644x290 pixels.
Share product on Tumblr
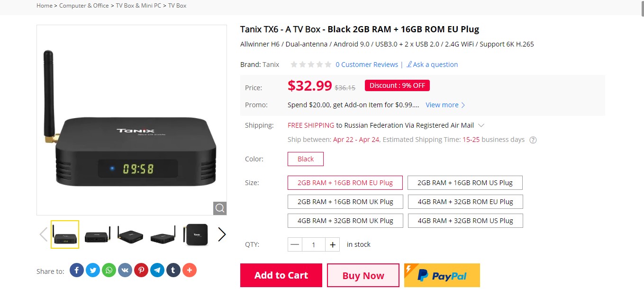tap(173, 270)
